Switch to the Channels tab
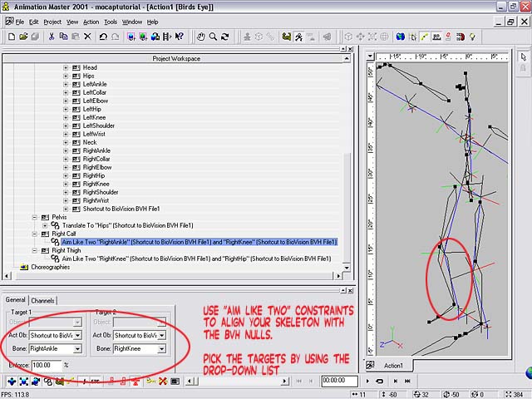The image size is (532, 399). coord(43,300)
